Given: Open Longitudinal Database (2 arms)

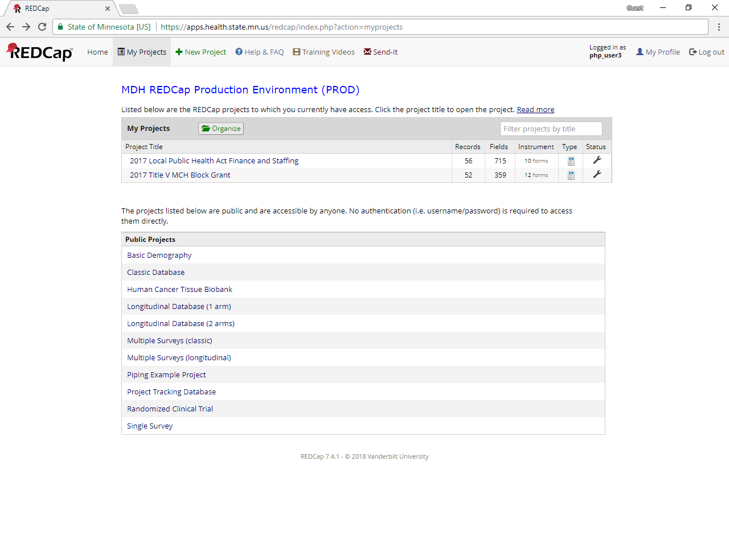Looking at the screenshot, I should (x=181, y=324).
